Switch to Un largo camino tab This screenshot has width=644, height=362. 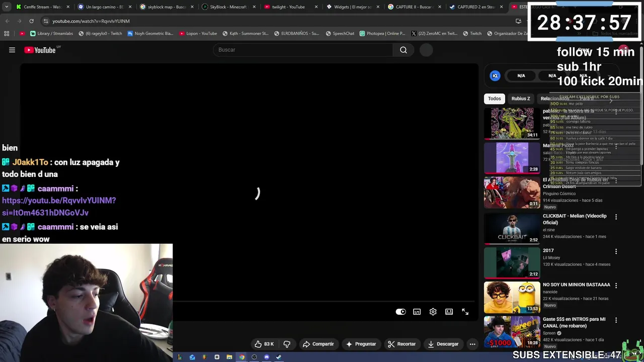(x=104, y=7)
